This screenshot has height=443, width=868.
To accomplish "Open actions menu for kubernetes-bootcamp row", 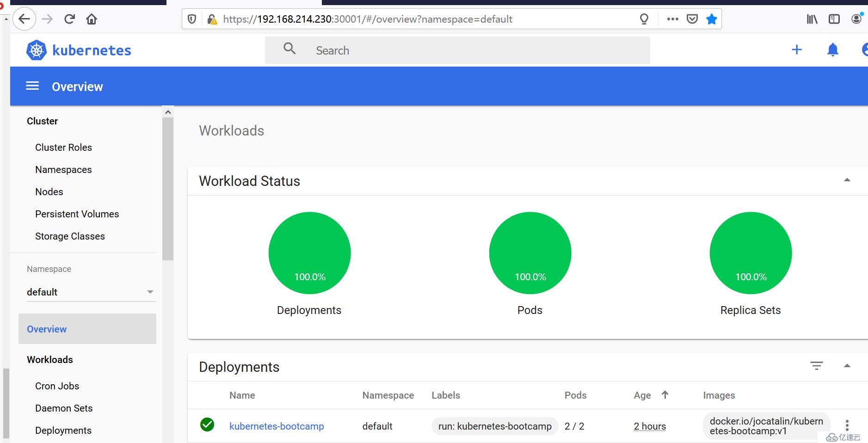I will pos(847,425).
